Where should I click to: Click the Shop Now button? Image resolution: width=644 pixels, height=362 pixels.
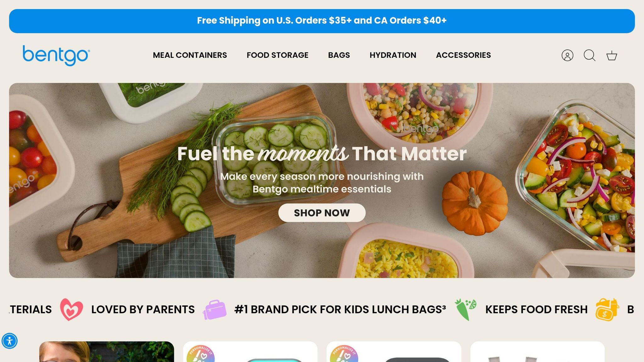322,213
